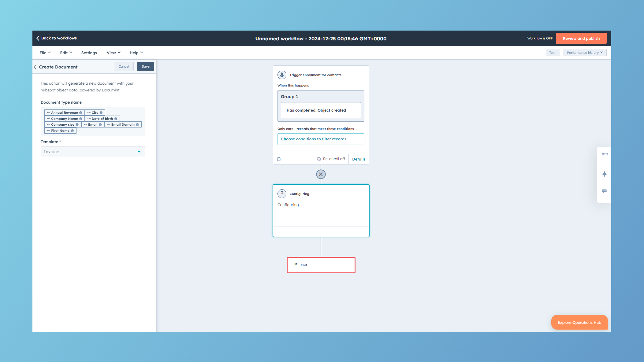Click the question mark icon on Configuring card

point(282,194)
